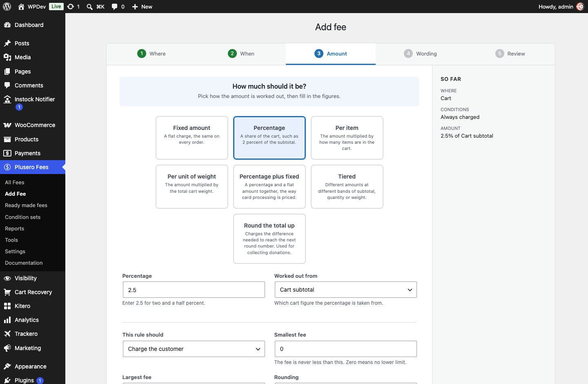
Task: Click the Smallest fee input field
Action: point(346,349)
